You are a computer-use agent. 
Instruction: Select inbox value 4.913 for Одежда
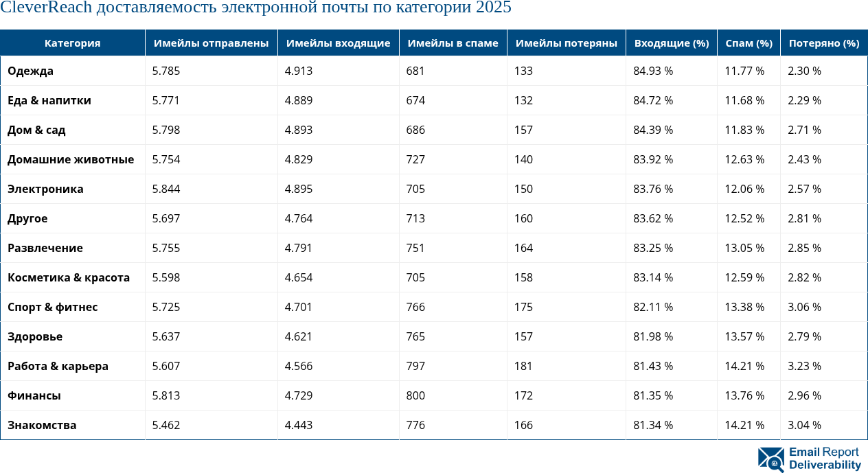click(299, 71)
